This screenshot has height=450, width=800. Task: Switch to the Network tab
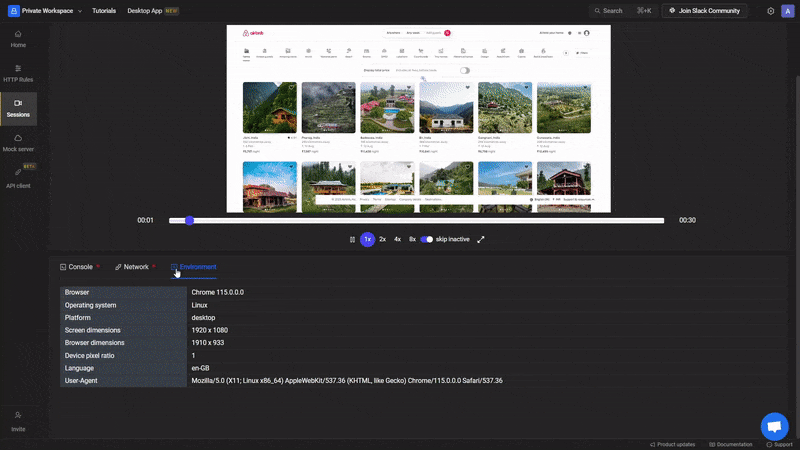[x=135, y=267]
